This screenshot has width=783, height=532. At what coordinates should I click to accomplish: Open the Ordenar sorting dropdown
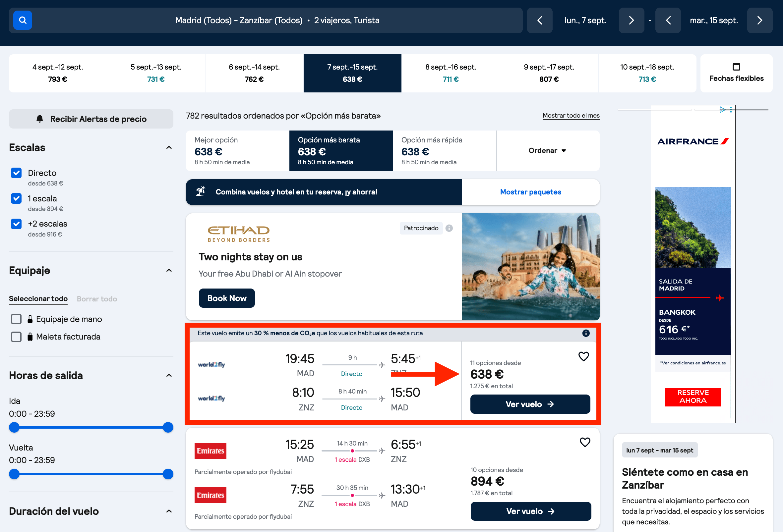[548, 150]
